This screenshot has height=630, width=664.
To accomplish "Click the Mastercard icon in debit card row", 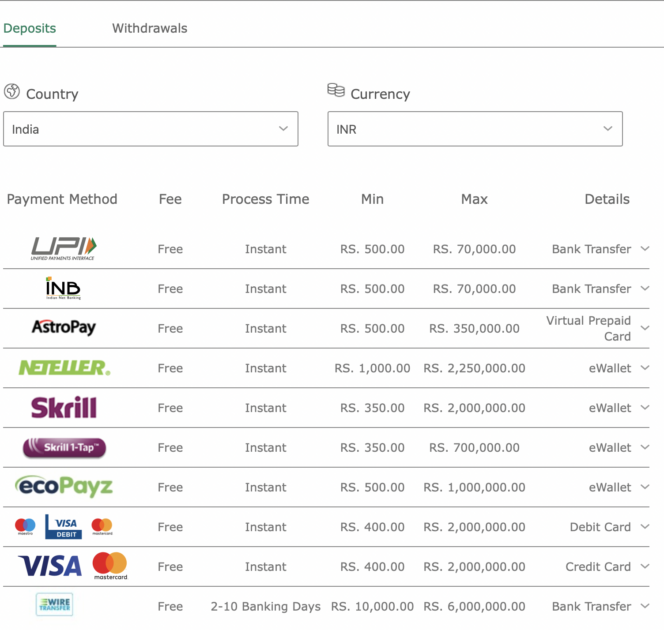I will [x=102, y=526].
